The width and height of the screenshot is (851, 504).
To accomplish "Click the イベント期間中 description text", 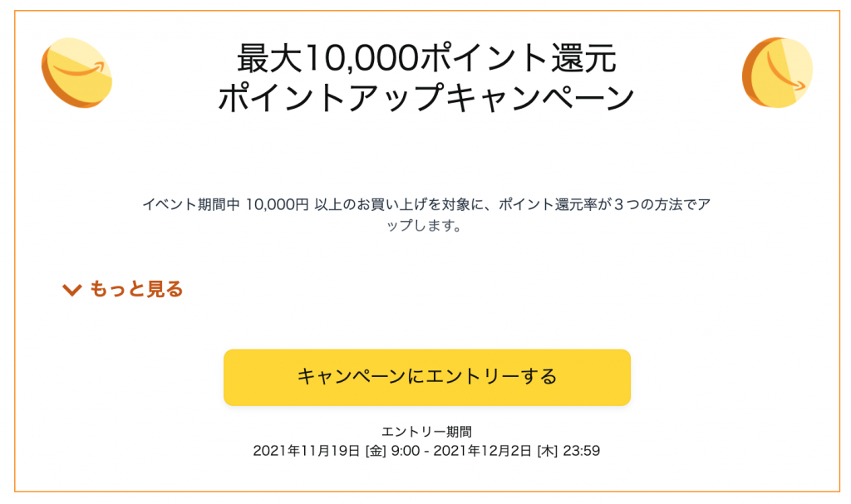I will click(193, 204).
